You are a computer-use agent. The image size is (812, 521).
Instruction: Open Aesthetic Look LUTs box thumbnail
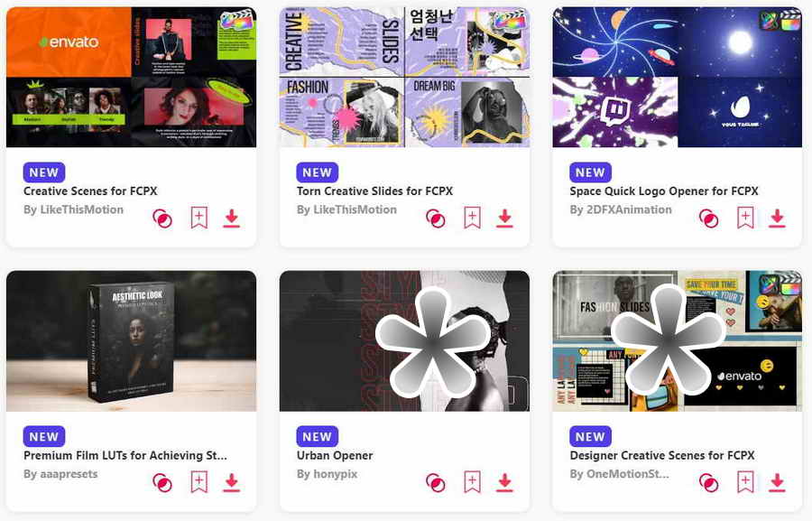pos(131,341)
